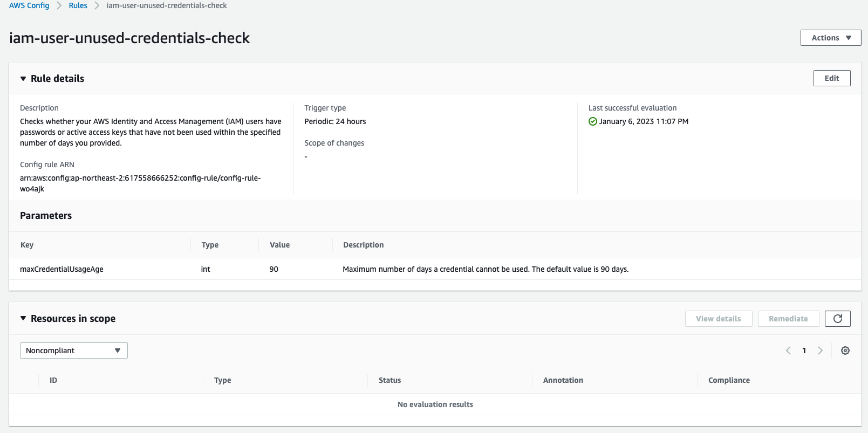Select the maxCredentialUsageAge parameter key
868x433 pixels.
61,269
